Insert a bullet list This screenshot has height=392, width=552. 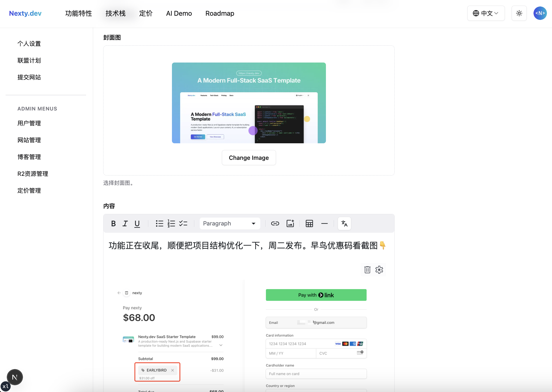[159, 223]
